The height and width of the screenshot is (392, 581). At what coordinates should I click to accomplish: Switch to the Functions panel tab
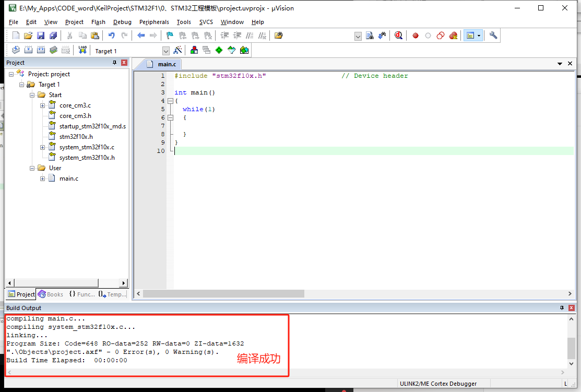pyautogui.click(x=82, y=294)
